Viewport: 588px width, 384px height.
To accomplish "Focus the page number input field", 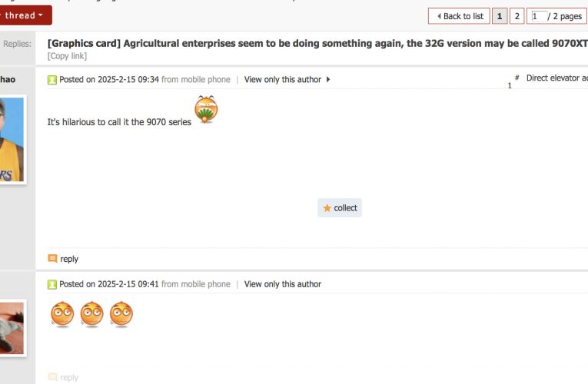I will [x=540, y=16].
